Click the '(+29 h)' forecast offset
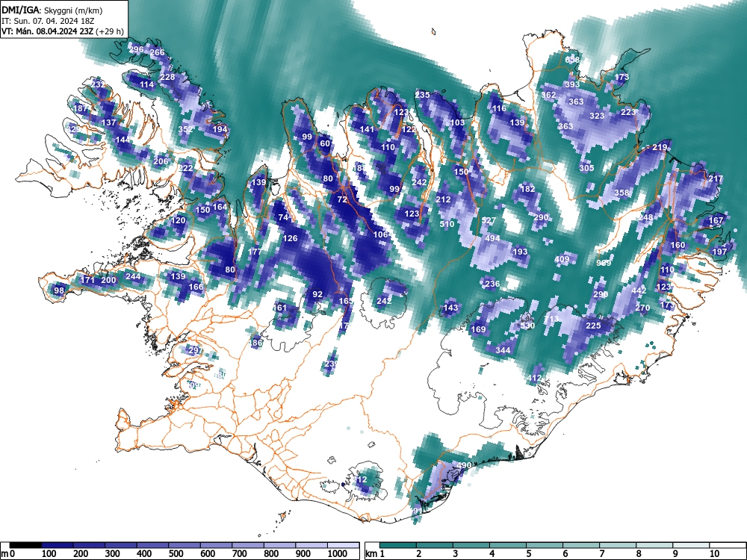Screen dimensions: 747x560 [110, 32]
